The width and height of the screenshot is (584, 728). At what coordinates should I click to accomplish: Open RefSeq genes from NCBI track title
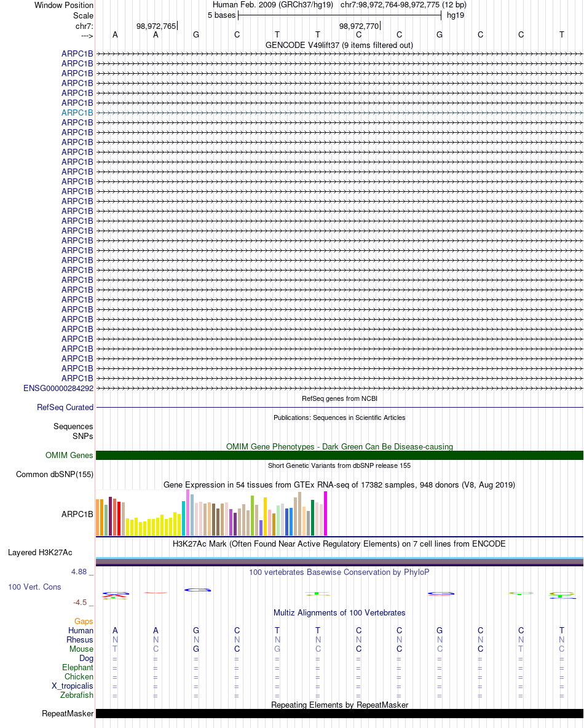click(x=339, y=398)
